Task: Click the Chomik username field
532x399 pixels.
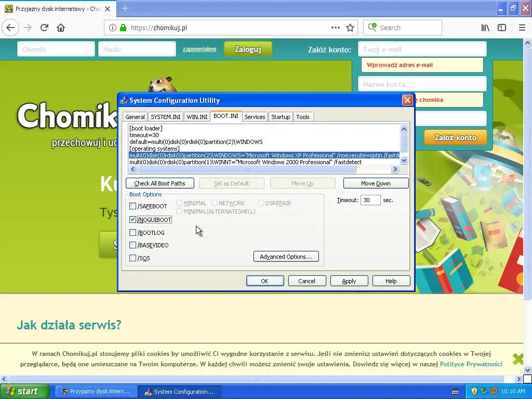Action: point(56,49)
